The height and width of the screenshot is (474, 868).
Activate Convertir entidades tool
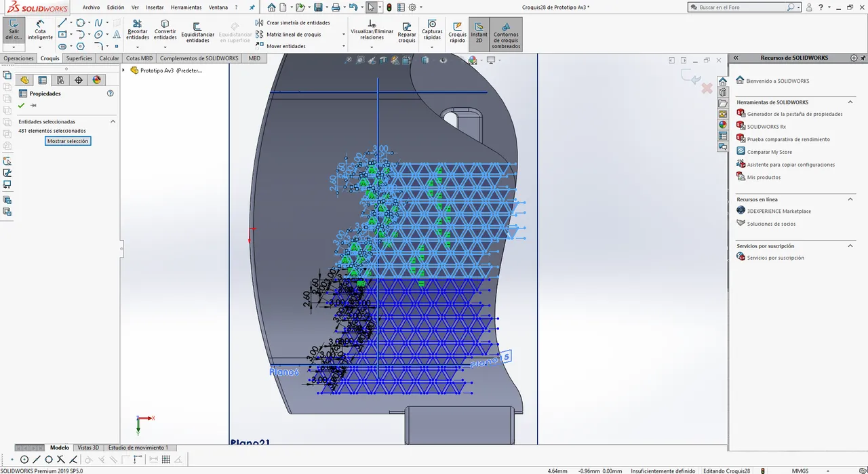pyautogui.click(x=165, y=30)
